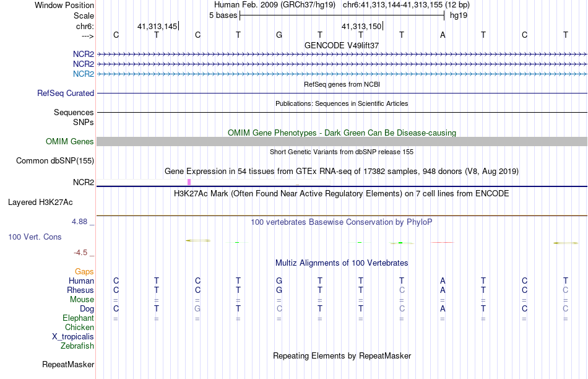Select the Elephant alignment row label
The image size is (588, 379).
[x=79, y=318]
